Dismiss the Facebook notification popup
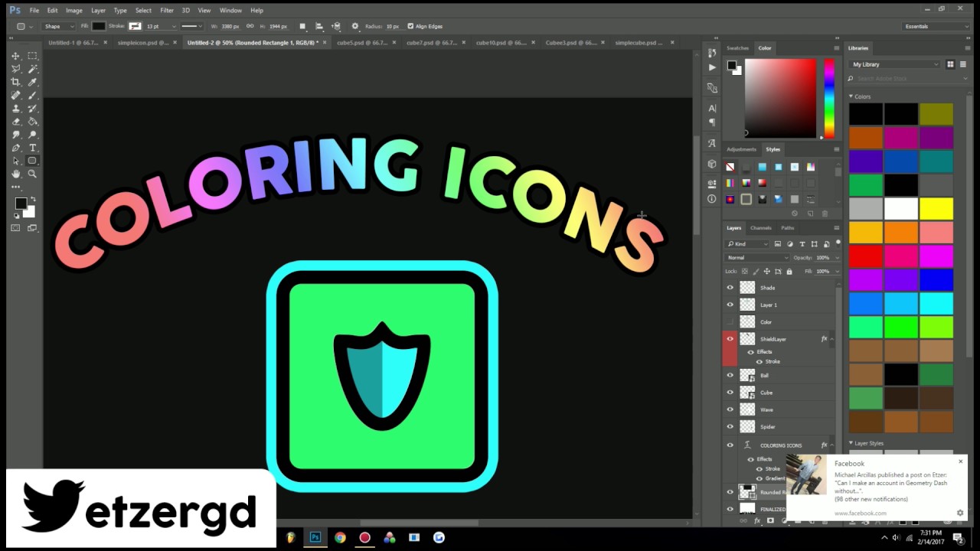Image resolution: width=980 pixels, height=551 pixels. [961, 461]
